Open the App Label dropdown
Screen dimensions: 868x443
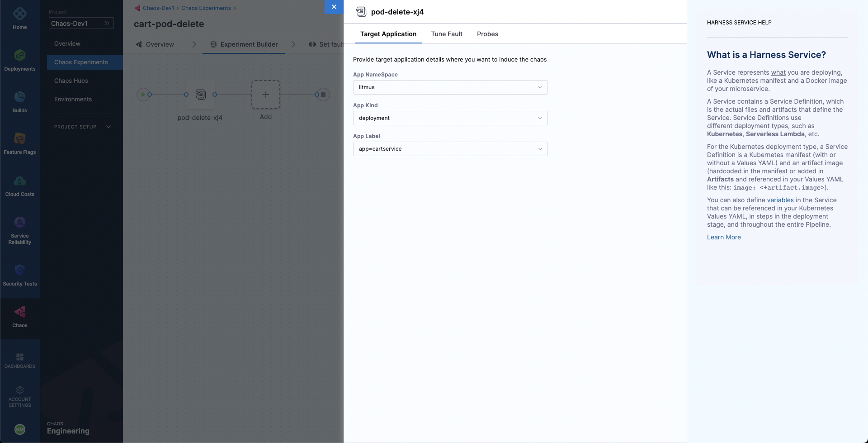coord(450,149)
